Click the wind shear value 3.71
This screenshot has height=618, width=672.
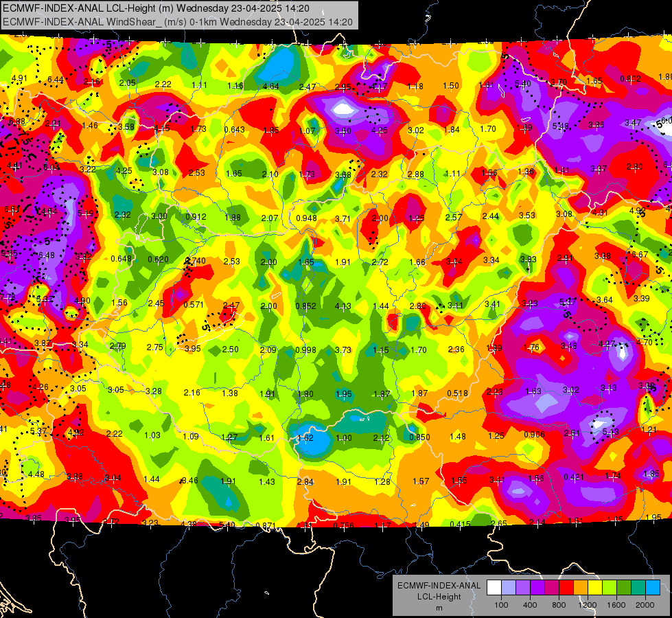pos(343,219)
